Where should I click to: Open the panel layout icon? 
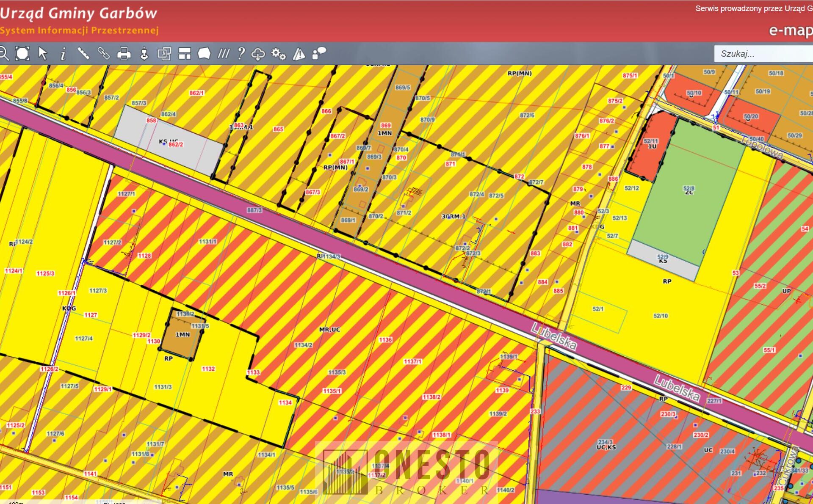click(185, 54)
